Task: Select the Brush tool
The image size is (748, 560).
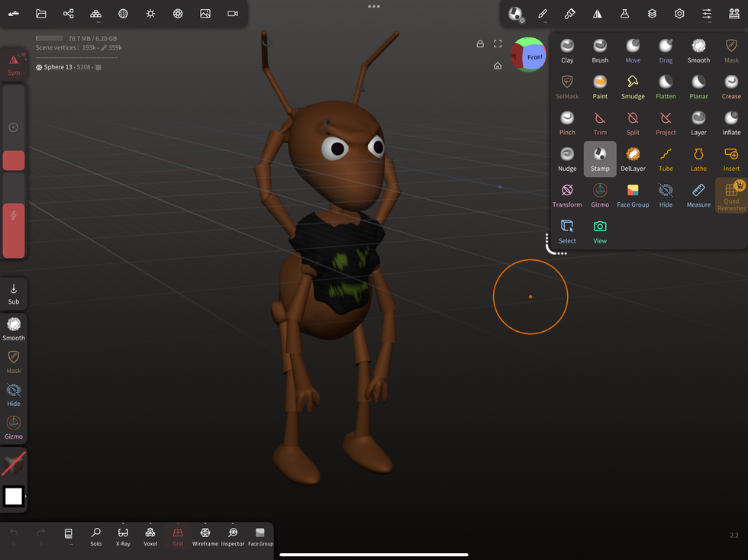Action: (600, 50)
